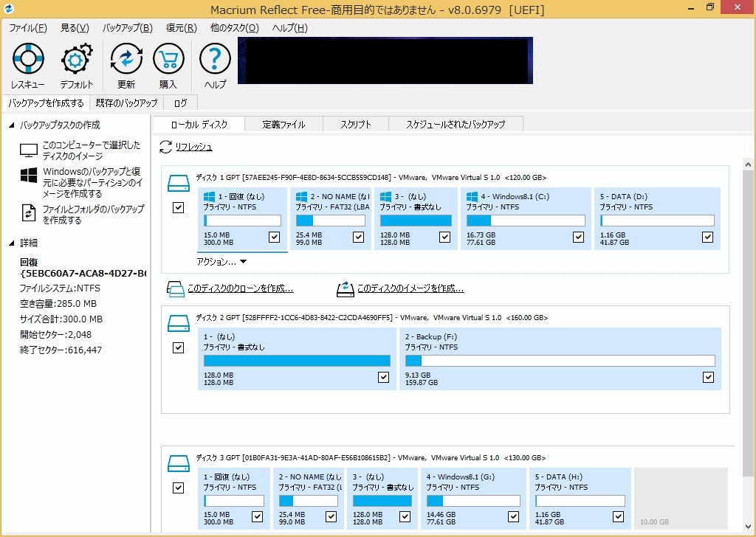Click the clone disk icon
Screen dimensions: 756x537
click(176, 288)
